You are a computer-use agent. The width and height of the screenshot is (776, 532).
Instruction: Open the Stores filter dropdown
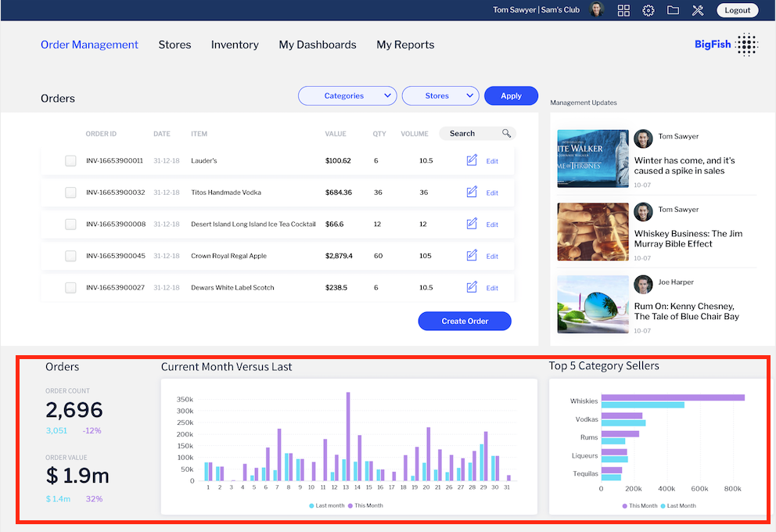440,95
